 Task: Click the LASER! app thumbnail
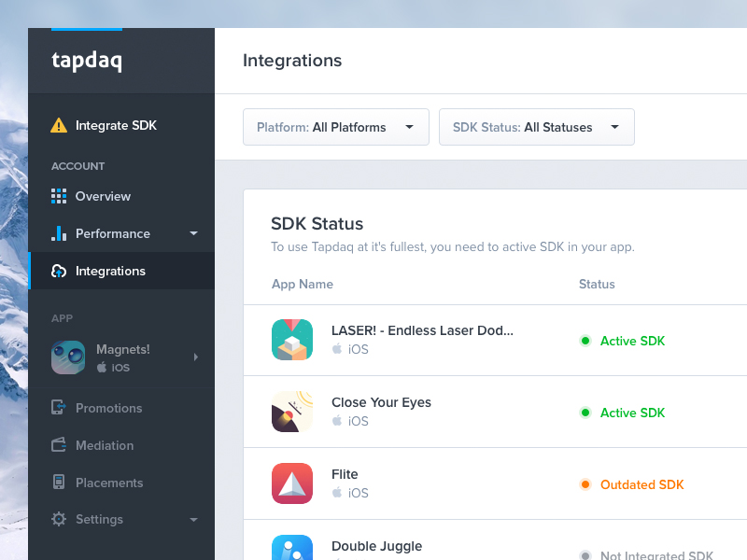coord(291,340)
